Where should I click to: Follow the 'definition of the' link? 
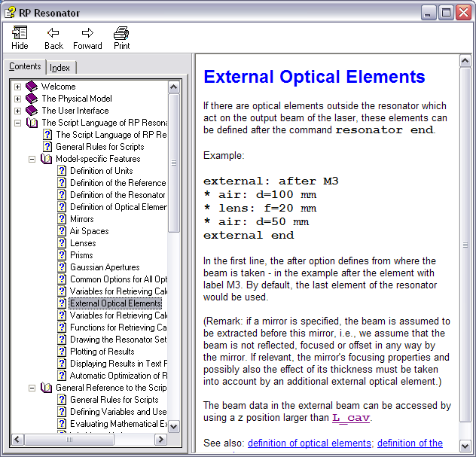pyautogui.click(x=410, y=443)
